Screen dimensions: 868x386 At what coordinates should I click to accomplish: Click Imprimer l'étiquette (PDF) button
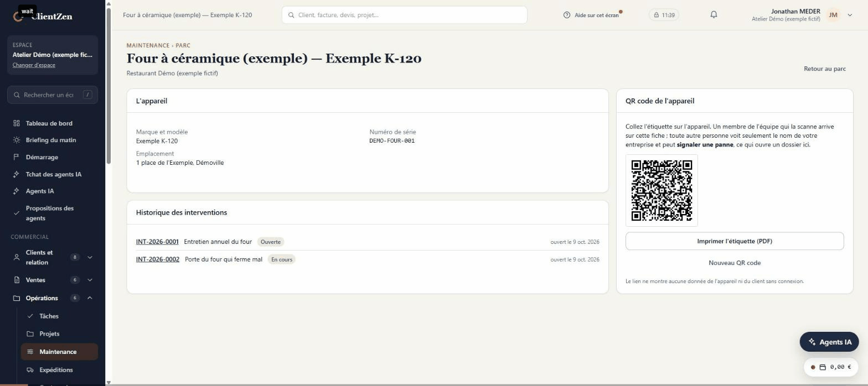[x=735, y=241]
